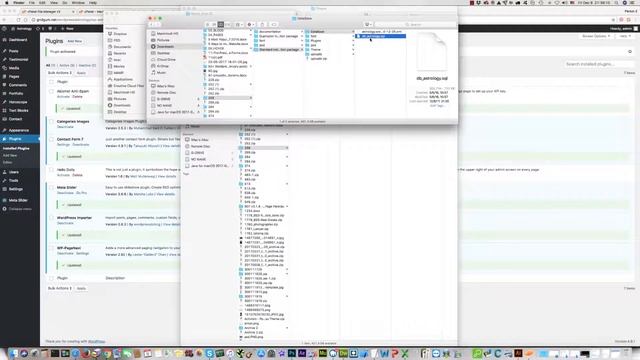Tick the Akismet Anti-Spam checkbox
This screenshot has width=640, height=360.
pyautogui.click(x=51, y=91)
